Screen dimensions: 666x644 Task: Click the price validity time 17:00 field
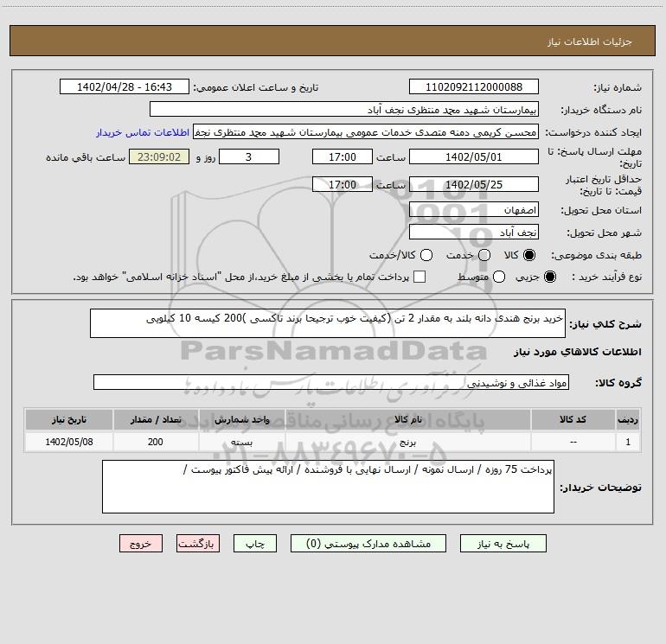click(343, 184)
